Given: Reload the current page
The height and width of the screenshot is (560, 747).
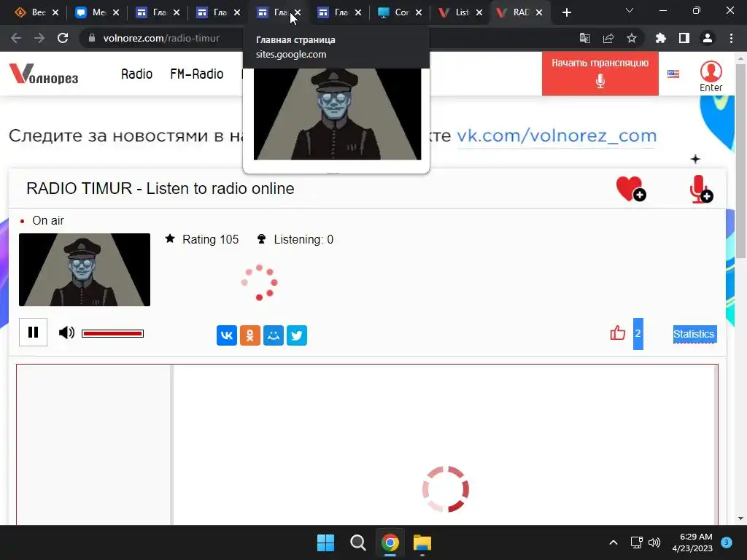Looking at the screenshot, I should (x=63, y=38).
